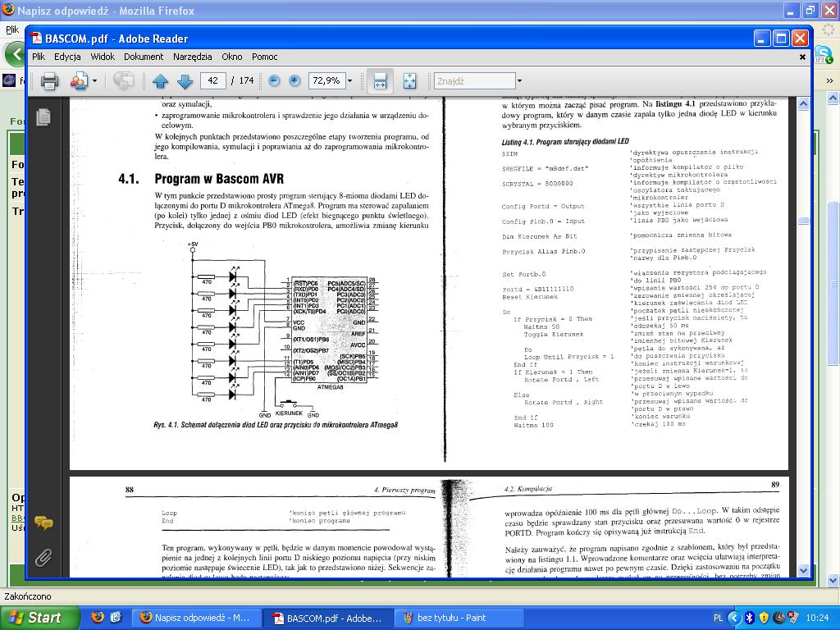Click the Firefox logo in title bar

tap(8, 10)
